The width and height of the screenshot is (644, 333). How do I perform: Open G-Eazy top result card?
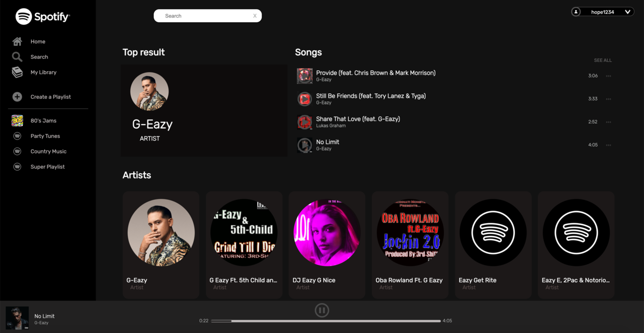pyautogui.click(x=204, y=110)
